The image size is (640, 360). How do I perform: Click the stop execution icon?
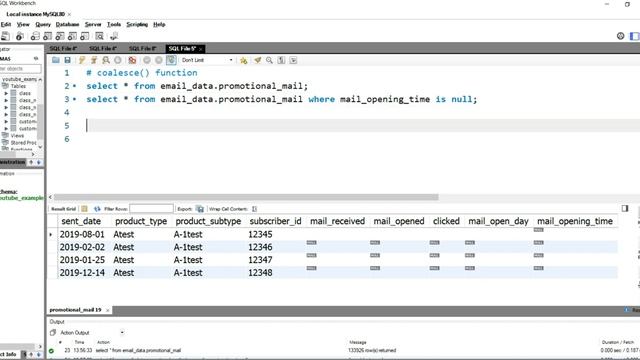click(x=118, y=60)
